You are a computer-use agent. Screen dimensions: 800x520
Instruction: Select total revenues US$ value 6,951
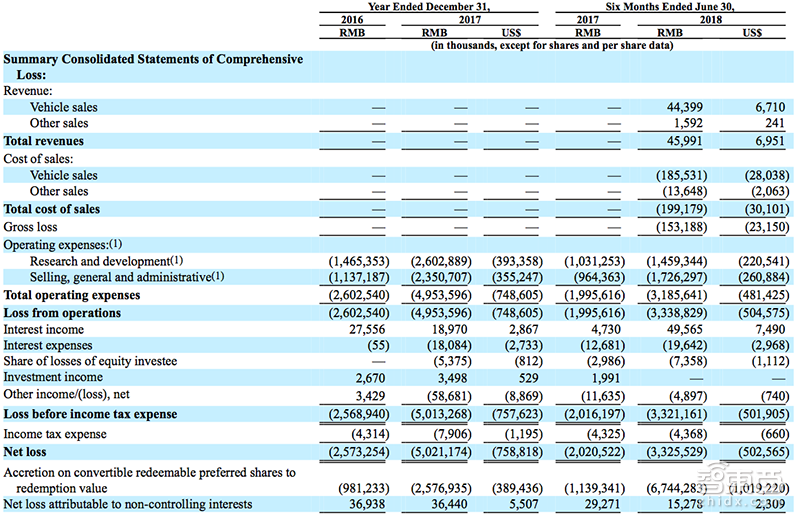770,141
